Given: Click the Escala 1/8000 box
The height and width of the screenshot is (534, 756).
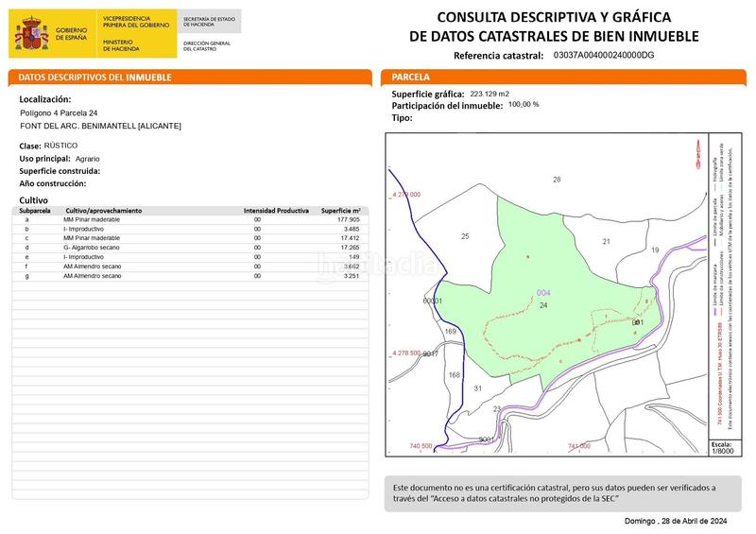Looking at the screenshot, I should click(721, 447).
